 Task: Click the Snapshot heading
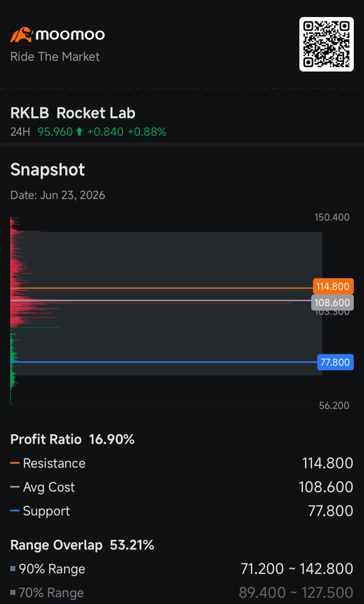47,170
